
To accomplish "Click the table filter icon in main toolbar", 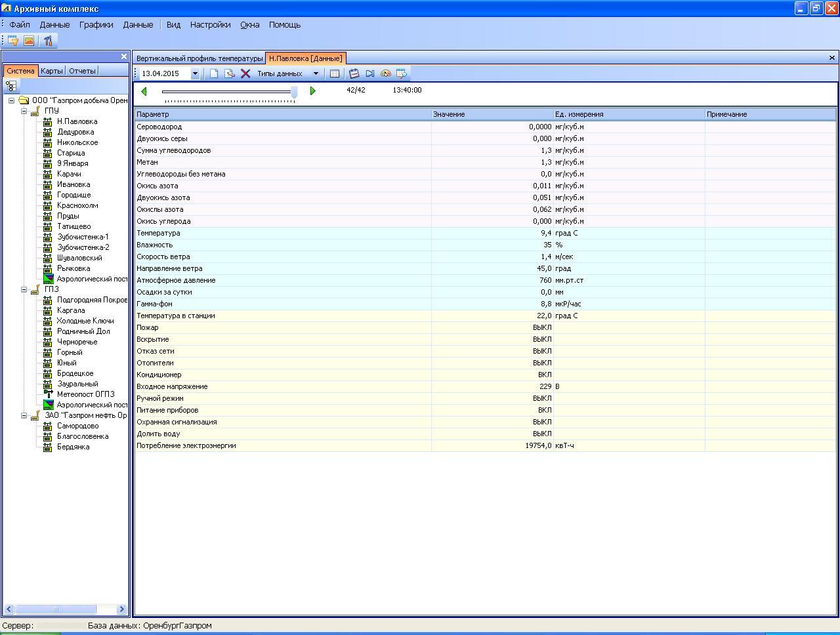I will 13,41.
